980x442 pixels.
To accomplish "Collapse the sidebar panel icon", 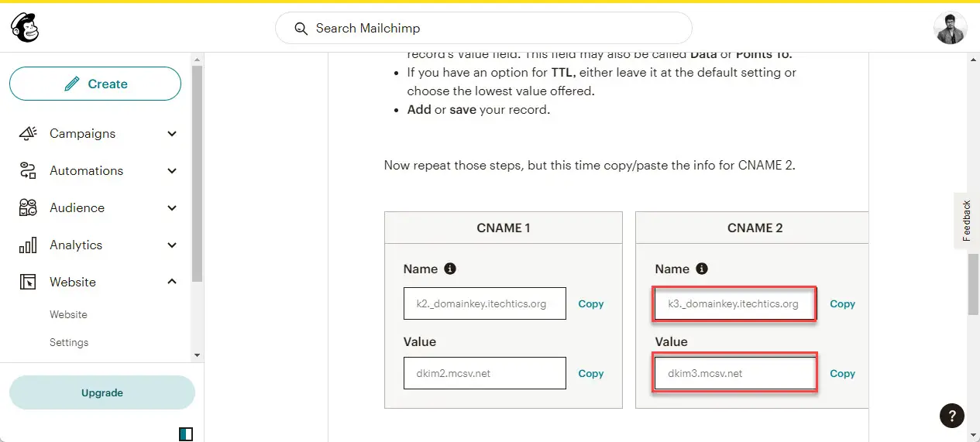I will [186, 433].
